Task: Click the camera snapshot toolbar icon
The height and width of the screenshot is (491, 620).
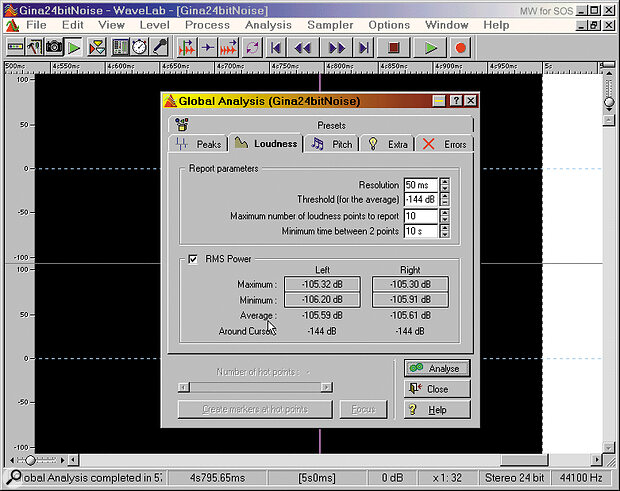Action: click(x=54, y=47)
